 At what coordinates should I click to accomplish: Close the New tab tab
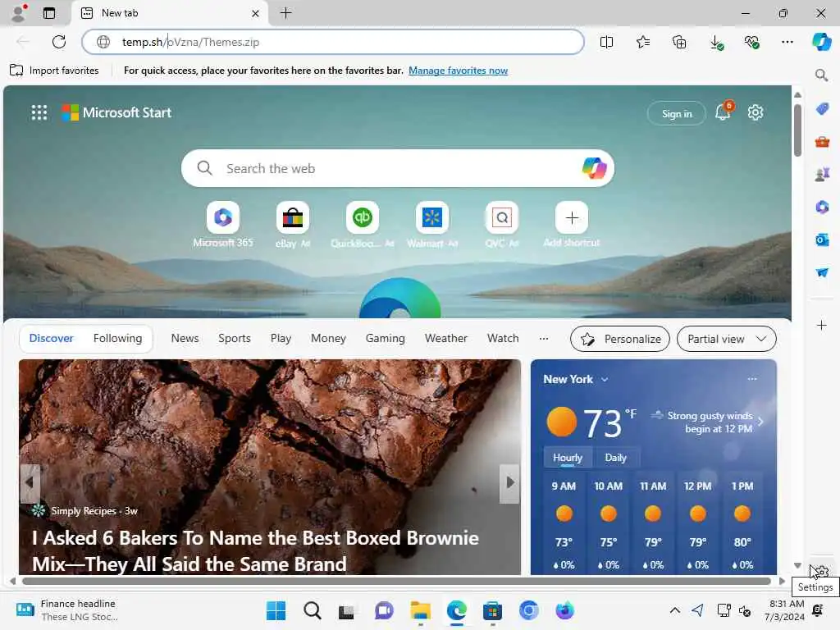256,13
